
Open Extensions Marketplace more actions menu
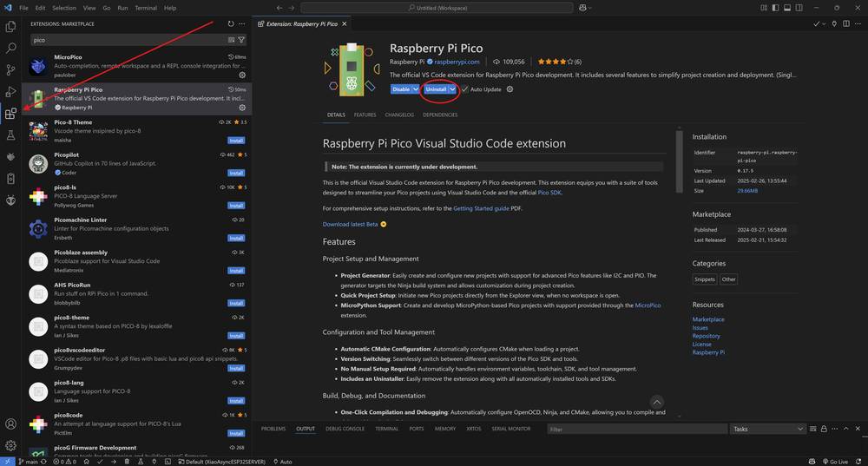[x=242, y=23]
